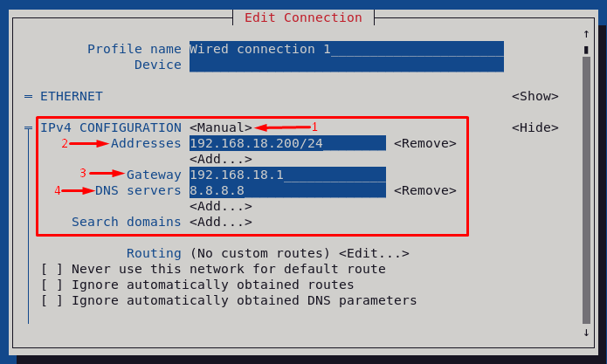Image resolution: width=607 pixels, height=364 pixels.
Task: Add another IP address entry
Action: [x=221, y=160]
